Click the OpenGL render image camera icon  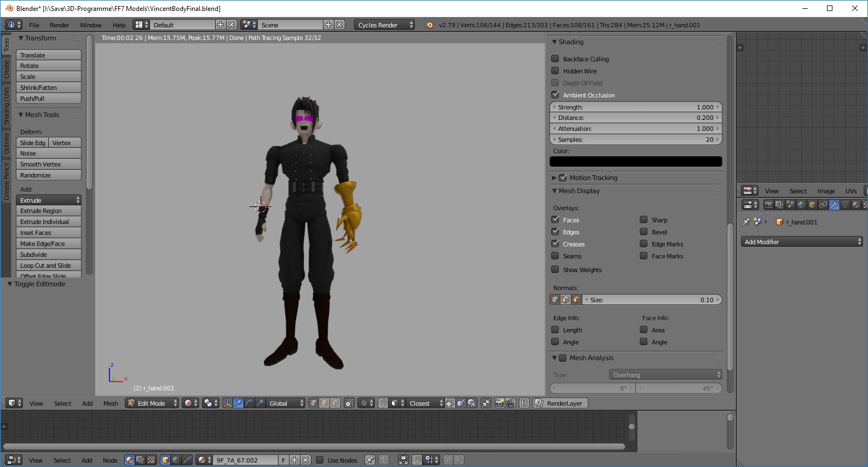(499, 403)
